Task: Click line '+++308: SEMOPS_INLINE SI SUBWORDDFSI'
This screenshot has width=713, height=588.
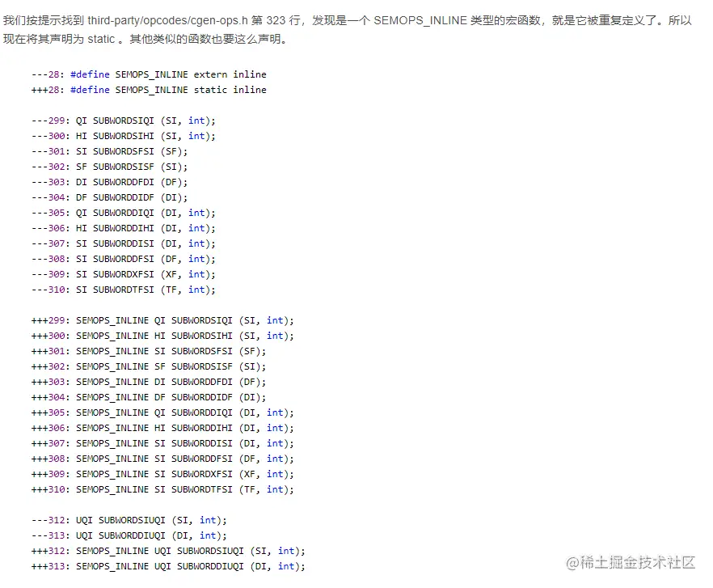Action: pyautogui.click(x=162, y=459)
